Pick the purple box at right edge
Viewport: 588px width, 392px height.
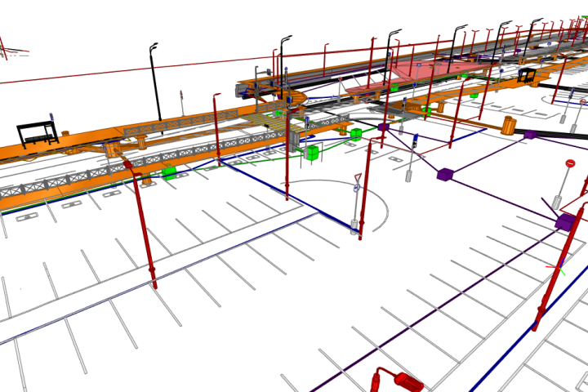click(564, 221)
